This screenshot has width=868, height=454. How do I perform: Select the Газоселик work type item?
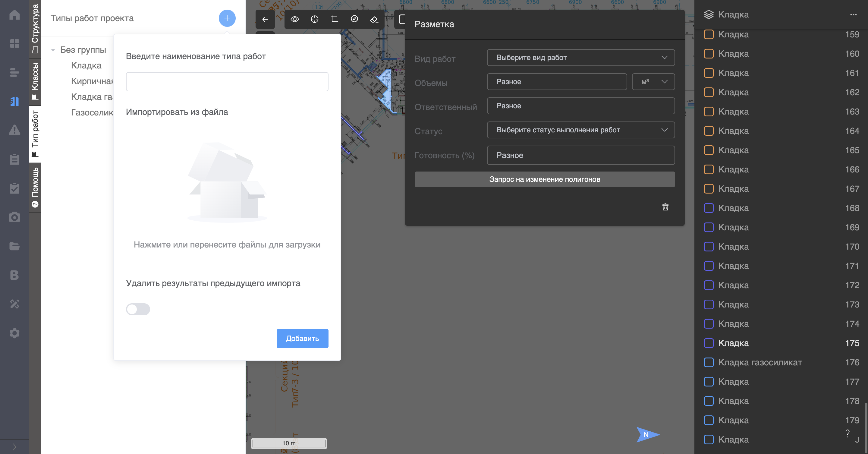[x=92, y=112]
